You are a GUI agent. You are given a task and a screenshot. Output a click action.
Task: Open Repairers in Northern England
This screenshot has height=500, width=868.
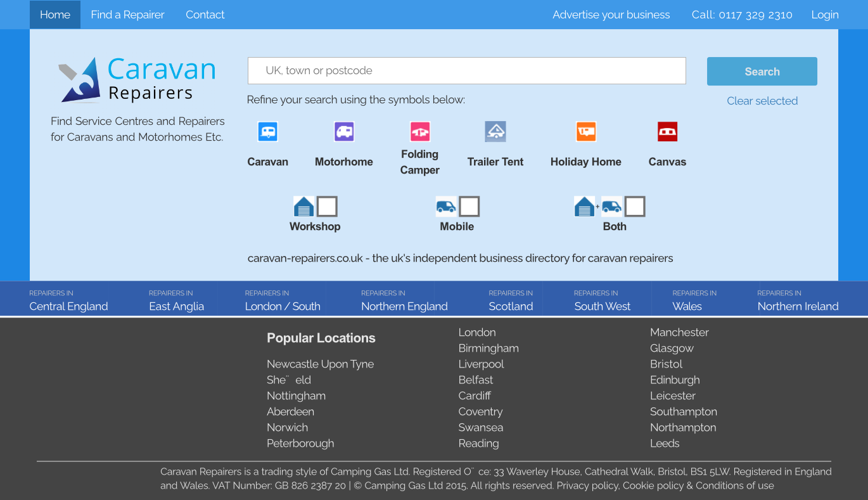(404, 300)
